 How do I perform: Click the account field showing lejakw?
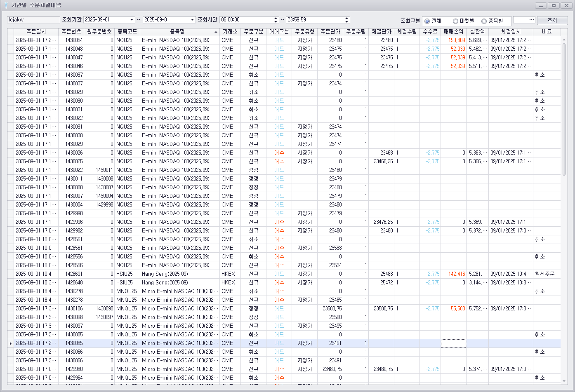coord(33,20)
